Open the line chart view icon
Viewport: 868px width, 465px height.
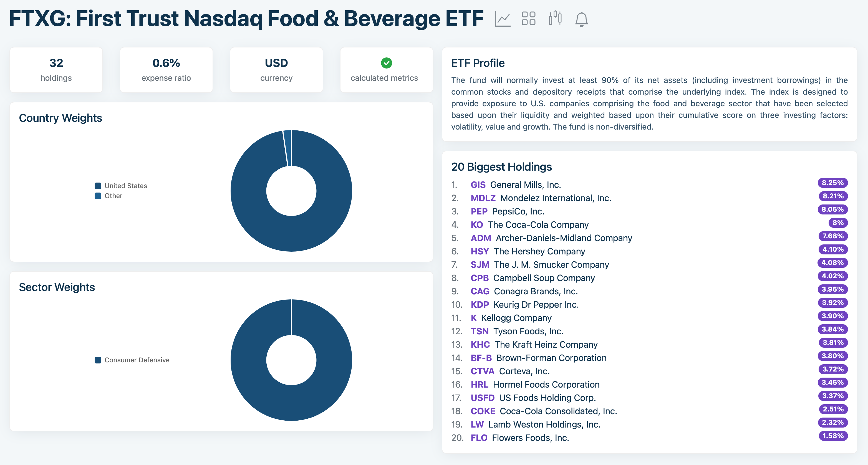502,19
